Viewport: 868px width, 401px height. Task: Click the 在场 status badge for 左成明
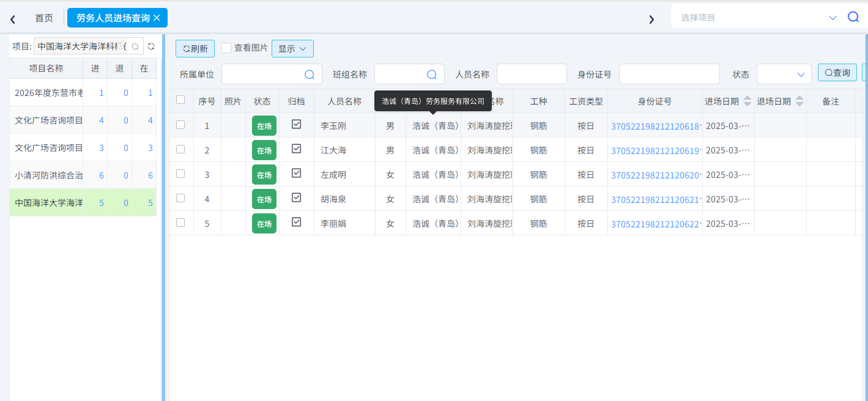point(264,175)
